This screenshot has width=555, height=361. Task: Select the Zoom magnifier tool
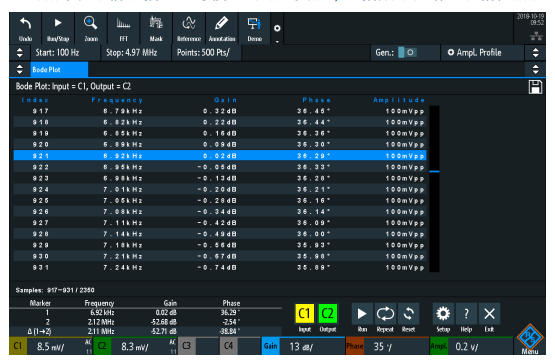[x=91, y=29]
